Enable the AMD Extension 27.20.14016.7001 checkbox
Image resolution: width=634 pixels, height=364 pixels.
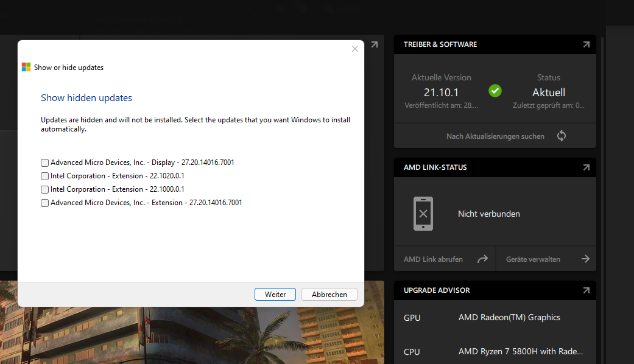pos(44,203)
